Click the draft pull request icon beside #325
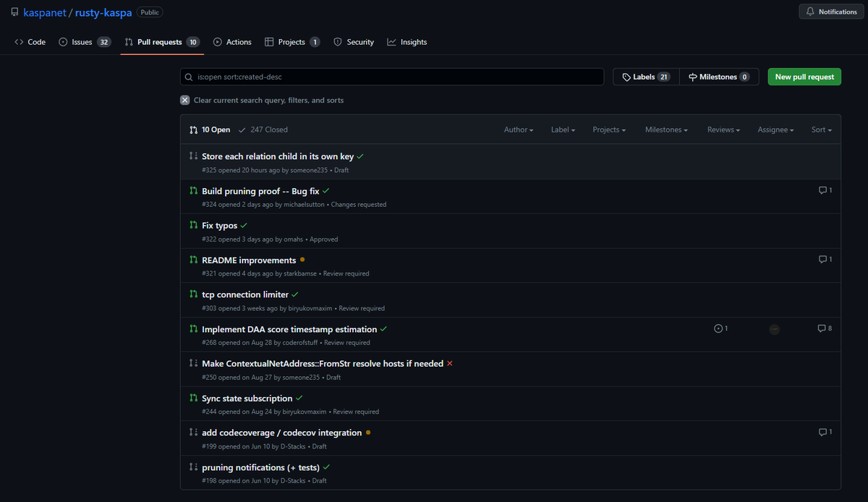This screenshot has height=502, width=868. point(192,156)
